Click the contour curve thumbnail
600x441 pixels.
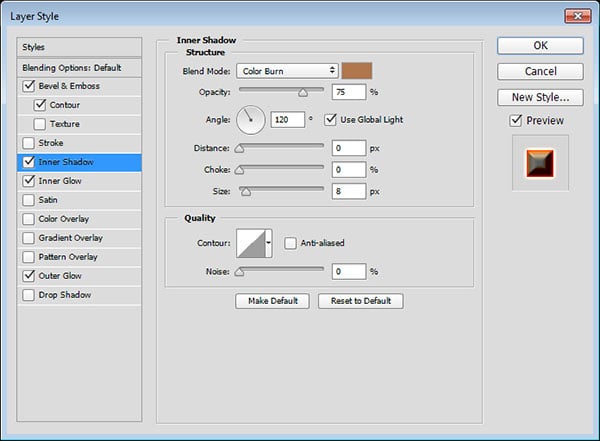tap(249, 243)
